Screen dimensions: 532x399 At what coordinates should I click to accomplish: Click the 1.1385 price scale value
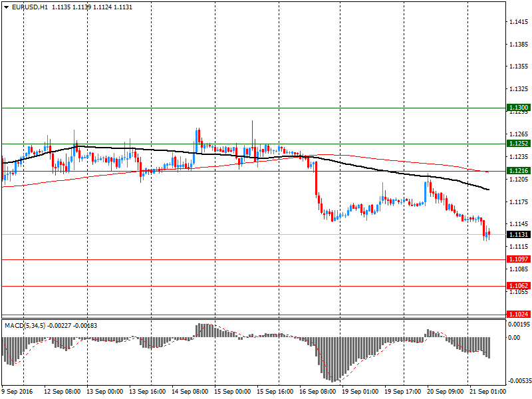[519, 44]
